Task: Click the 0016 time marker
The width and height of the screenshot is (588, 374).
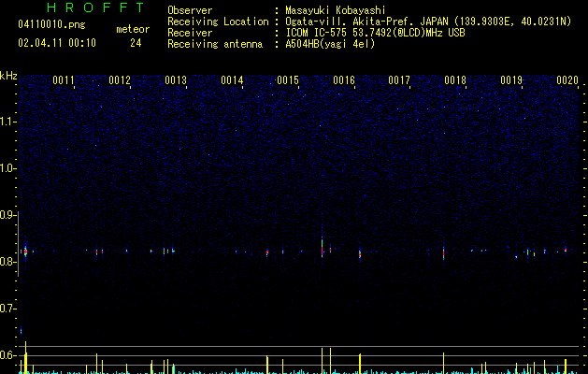Action: coord(344,80)
